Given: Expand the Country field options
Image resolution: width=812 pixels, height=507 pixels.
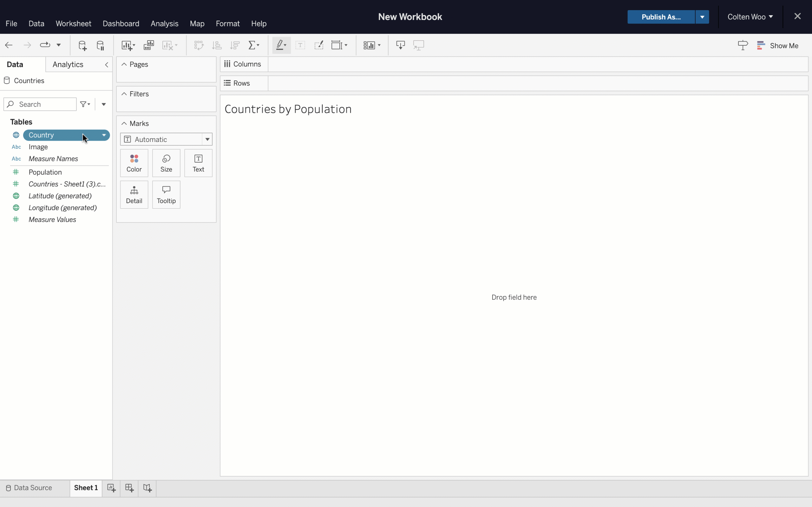Looking at the screenshot, I should coord(103,135).
